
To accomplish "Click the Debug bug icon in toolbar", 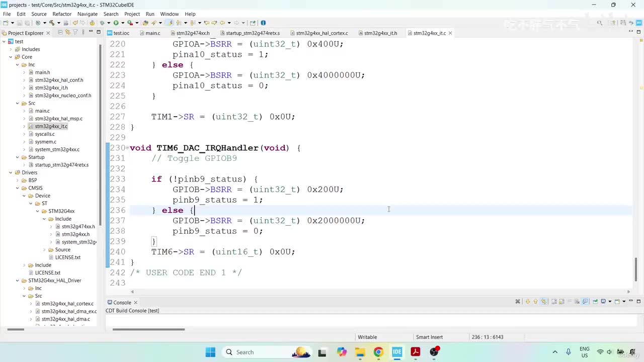I will tap(102, 23).
